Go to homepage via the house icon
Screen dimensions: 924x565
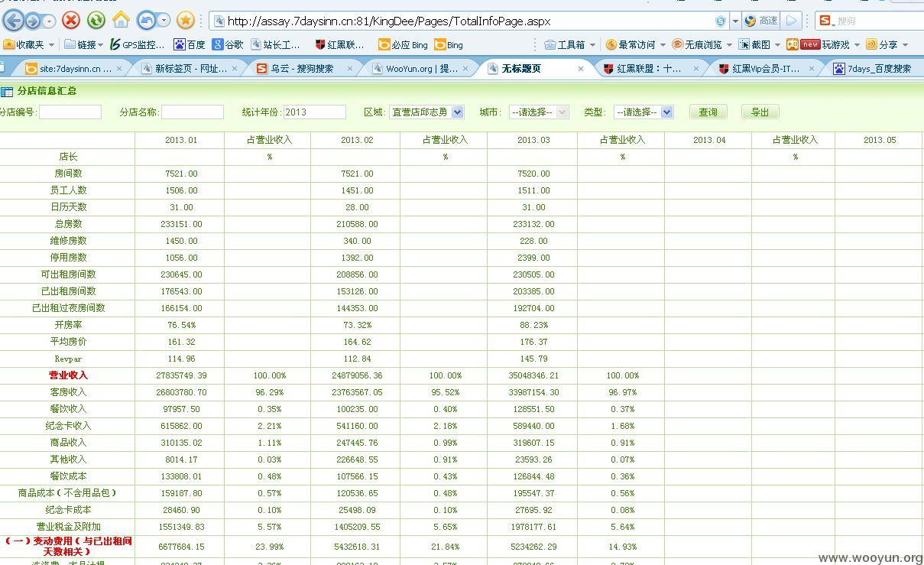click(x=121, y=20)
